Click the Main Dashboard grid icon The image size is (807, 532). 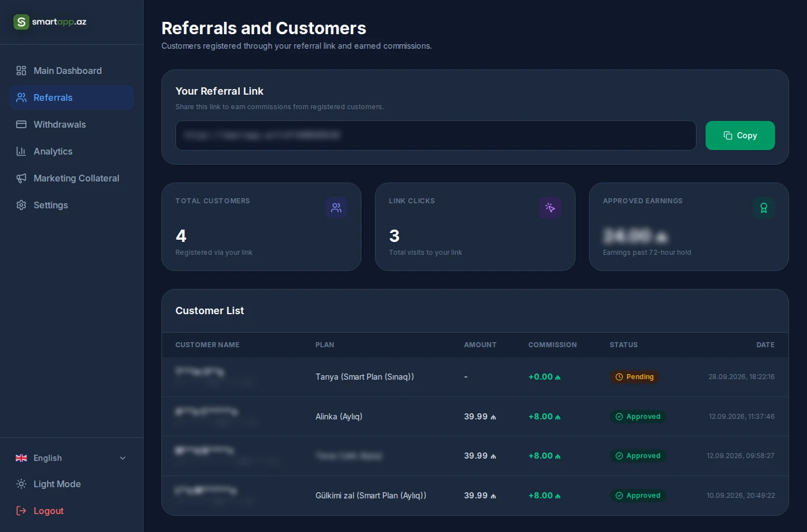[x=21, y=71]
